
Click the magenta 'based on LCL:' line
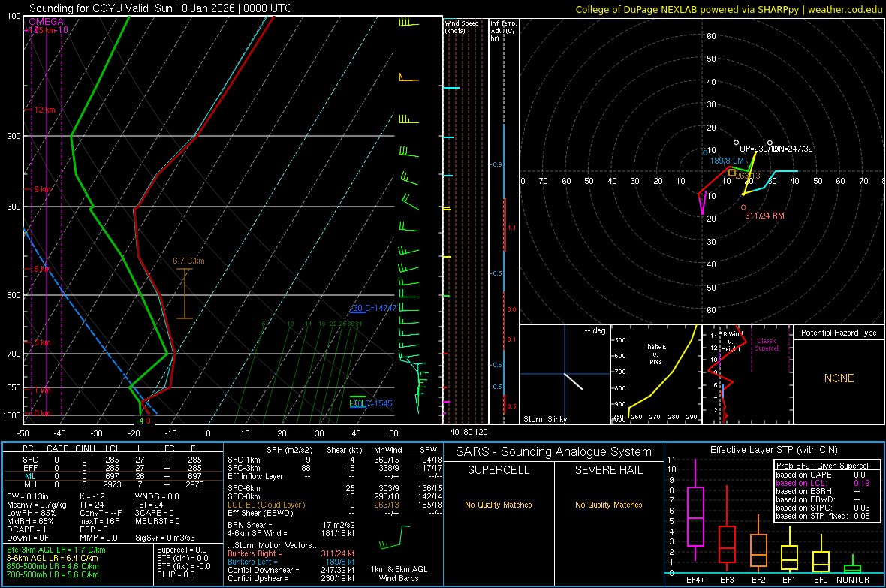coord(823,483)
